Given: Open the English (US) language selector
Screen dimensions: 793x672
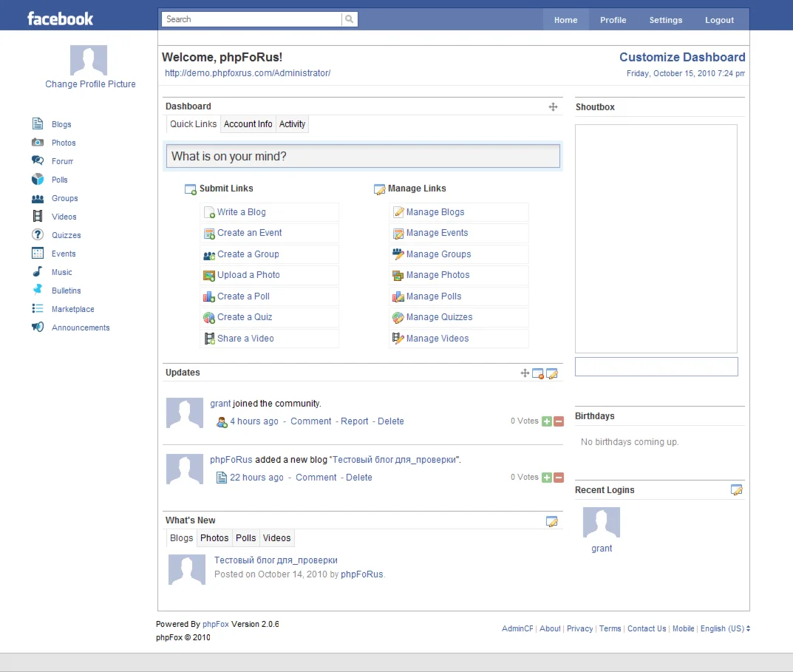Looking at the screenshot, I should (x=724, y=628).
